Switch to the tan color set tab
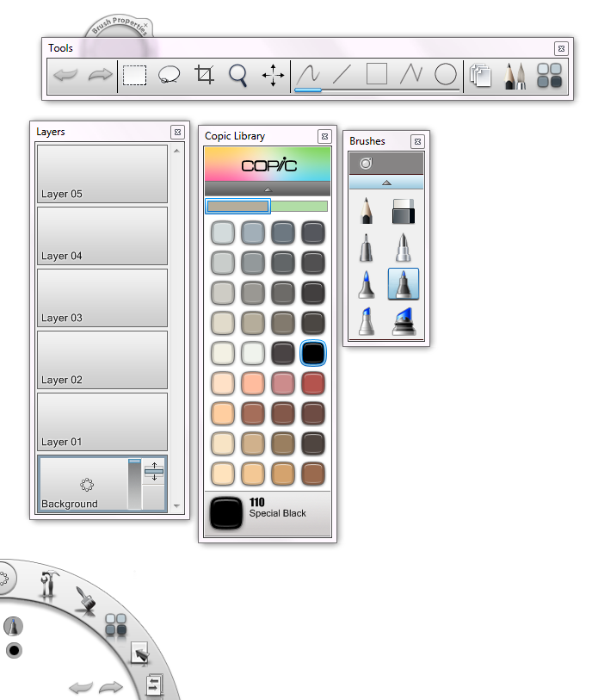This screenshot has width=592, height=700. tap(238, 206)
